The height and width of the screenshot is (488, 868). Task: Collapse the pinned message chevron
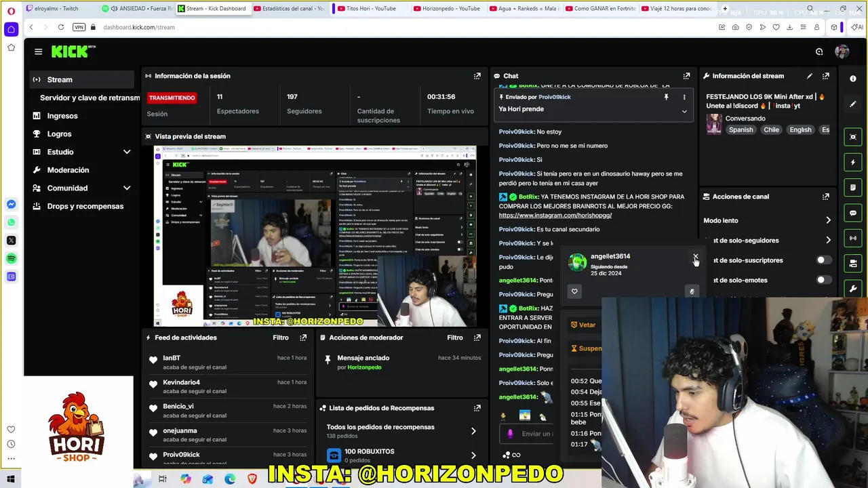pyautogui.click(x=684, y=111)
